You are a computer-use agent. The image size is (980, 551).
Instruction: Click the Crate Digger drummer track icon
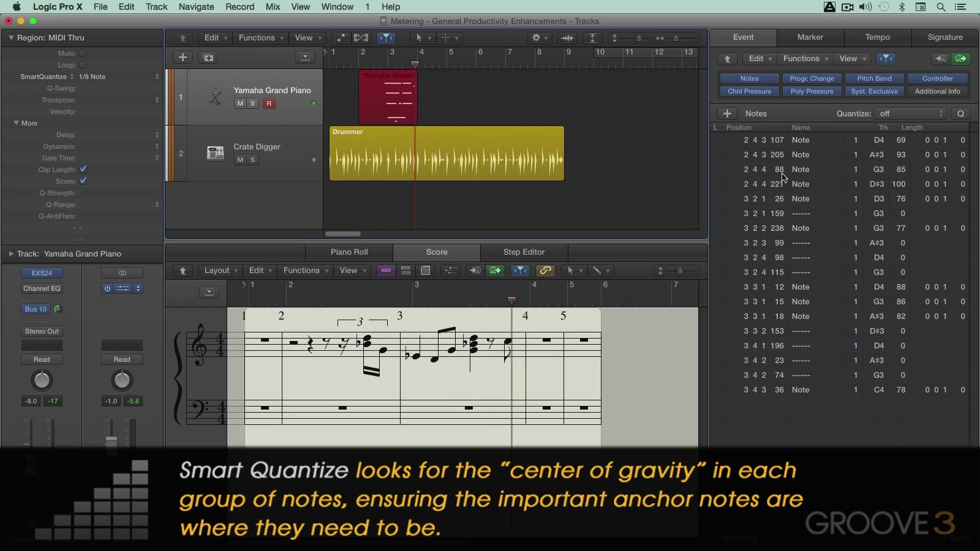tap(215, 153)
